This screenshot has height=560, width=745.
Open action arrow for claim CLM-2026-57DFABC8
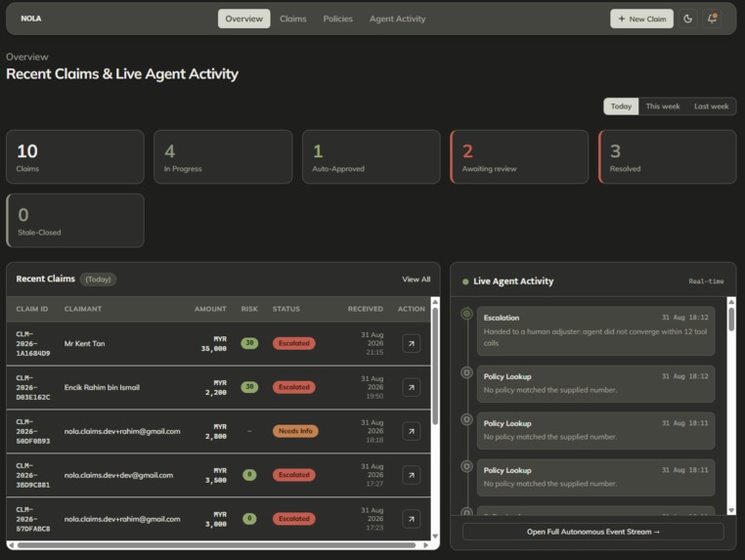(412, 519)
